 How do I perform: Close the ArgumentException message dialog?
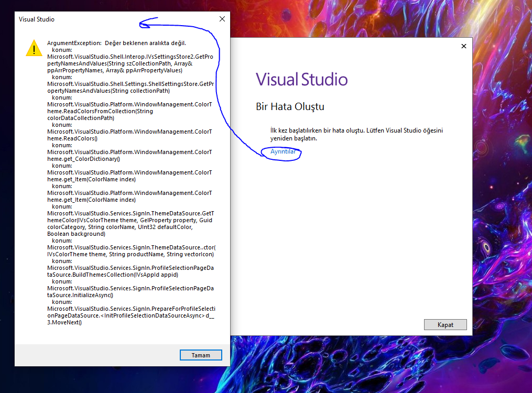tap(222, 19)
